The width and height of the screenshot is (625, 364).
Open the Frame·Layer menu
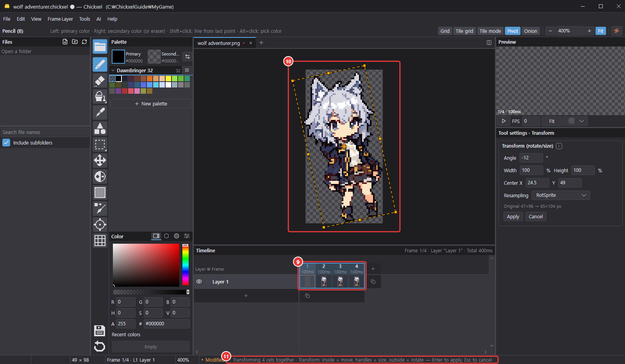(x=60, y=19)
